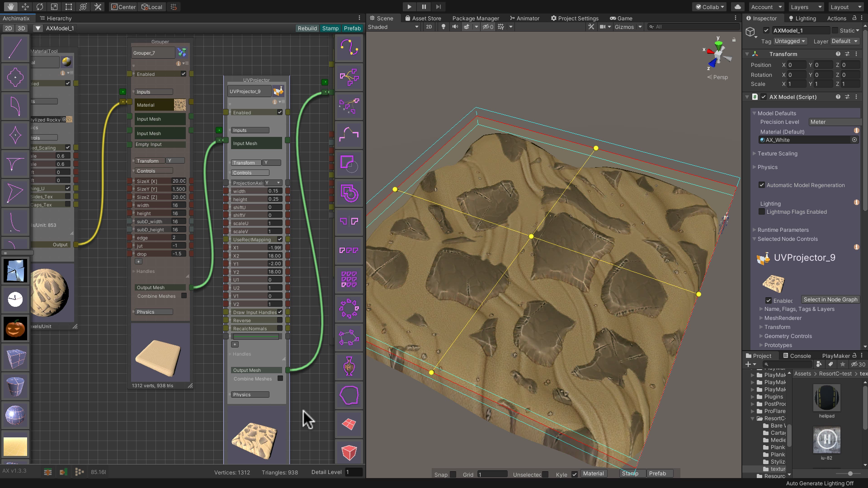Click the wireframe cylinder library item
This screenshot has height=488, width=868.
(15, 386)
